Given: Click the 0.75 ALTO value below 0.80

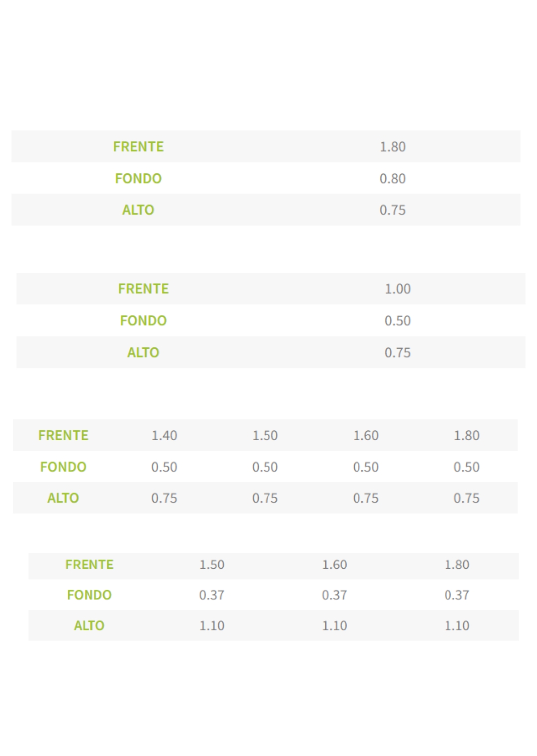Looking at the screenshot, I should (392, 210).
